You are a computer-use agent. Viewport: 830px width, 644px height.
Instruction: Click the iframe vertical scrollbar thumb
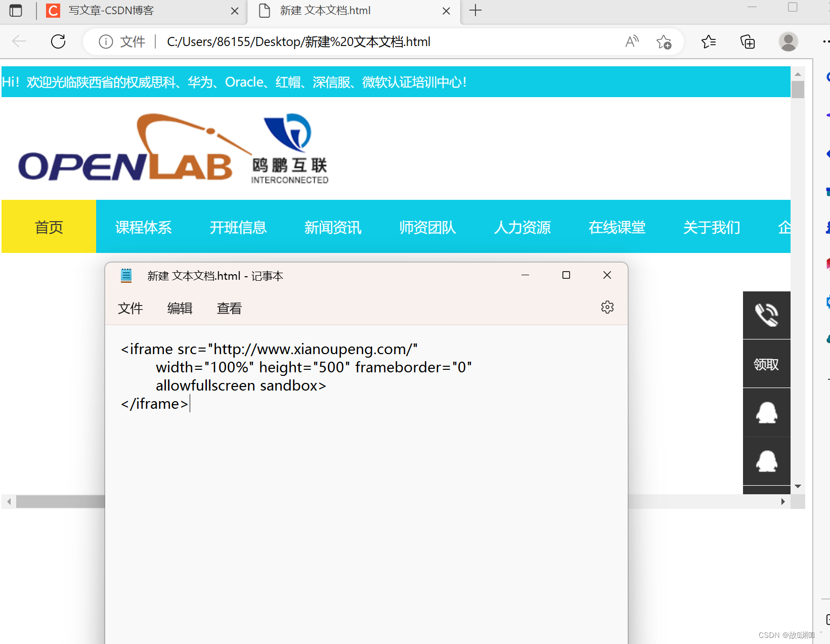point(798,90)
